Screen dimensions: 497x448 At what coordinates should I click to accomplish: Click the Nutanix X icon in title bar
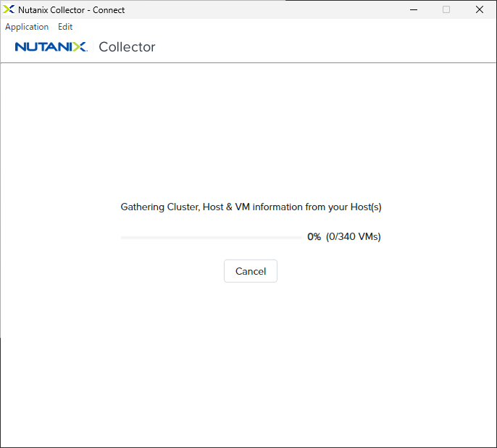click(9, 9)
